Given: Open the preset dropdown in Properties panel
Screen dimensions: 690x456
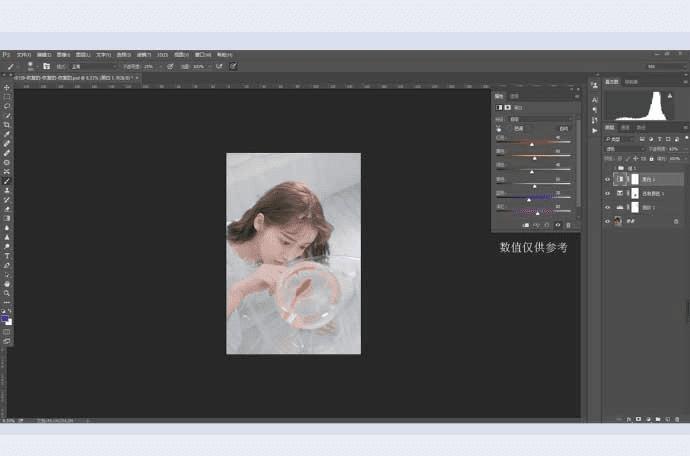Looking at the screenshot, I should click(x=540, y=118).
